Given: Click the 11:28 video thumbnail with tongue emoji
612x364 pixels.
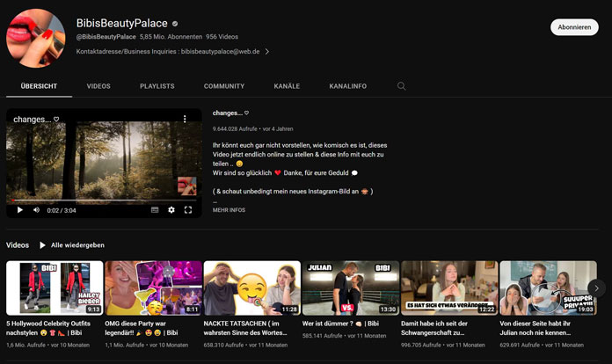Looking at the screenshot, I should [x=252, y=288].
